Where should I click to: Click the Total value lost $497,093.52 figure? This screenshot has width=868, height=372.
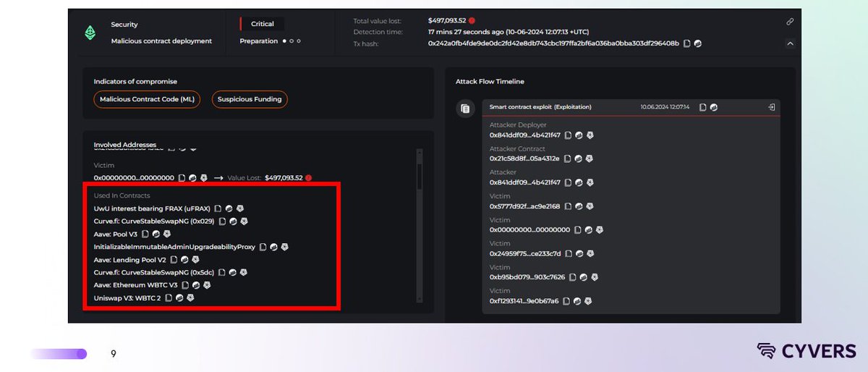coord(446,21)
